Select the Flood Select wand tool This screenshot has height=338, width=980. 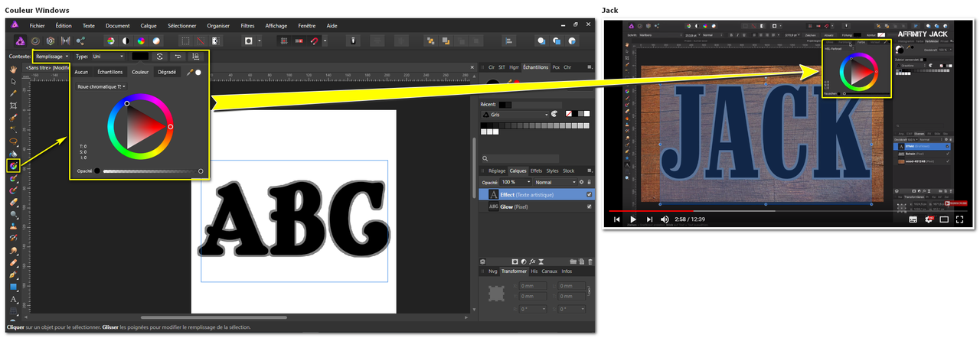point(14,129)
